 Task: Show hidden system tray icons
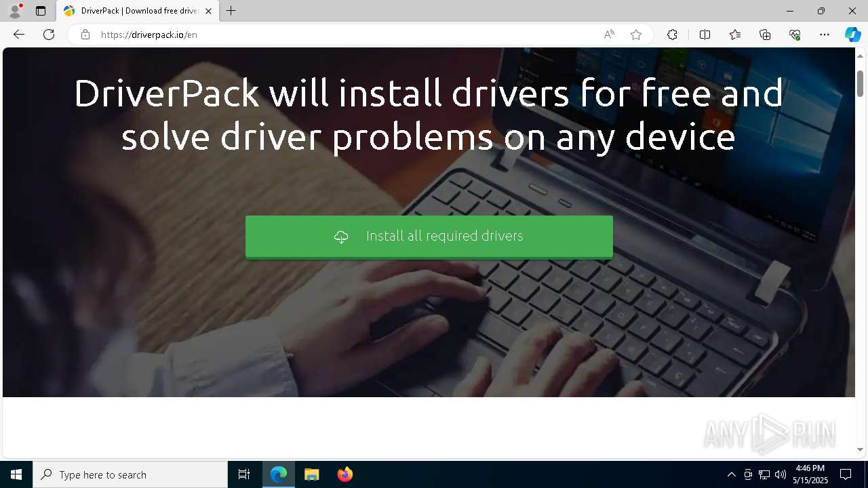[732, 474]
